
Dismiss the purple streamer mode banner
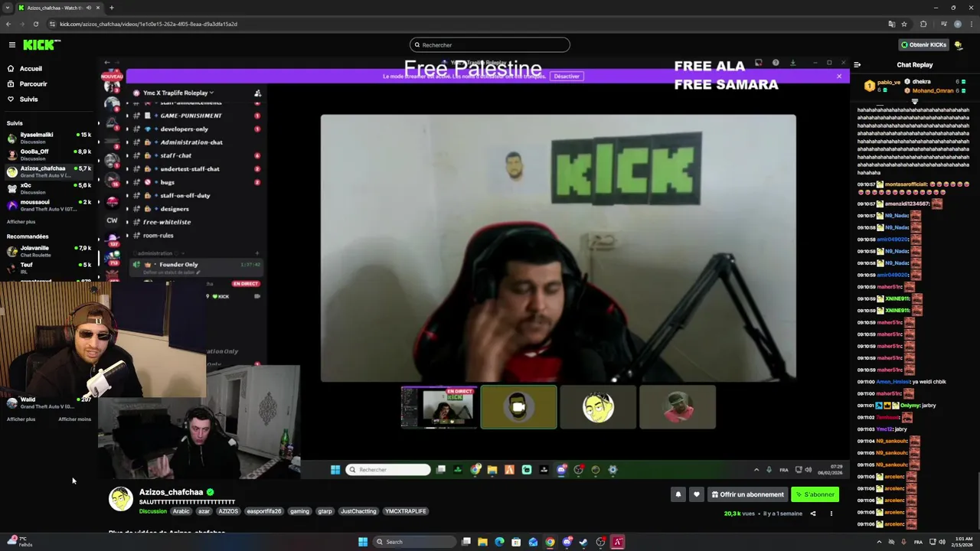coord(839,77)
